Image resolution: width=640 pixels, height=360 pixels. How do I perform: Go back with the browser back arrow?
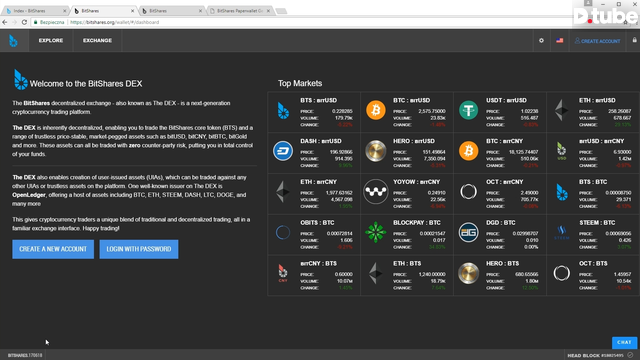pos(5,22)
